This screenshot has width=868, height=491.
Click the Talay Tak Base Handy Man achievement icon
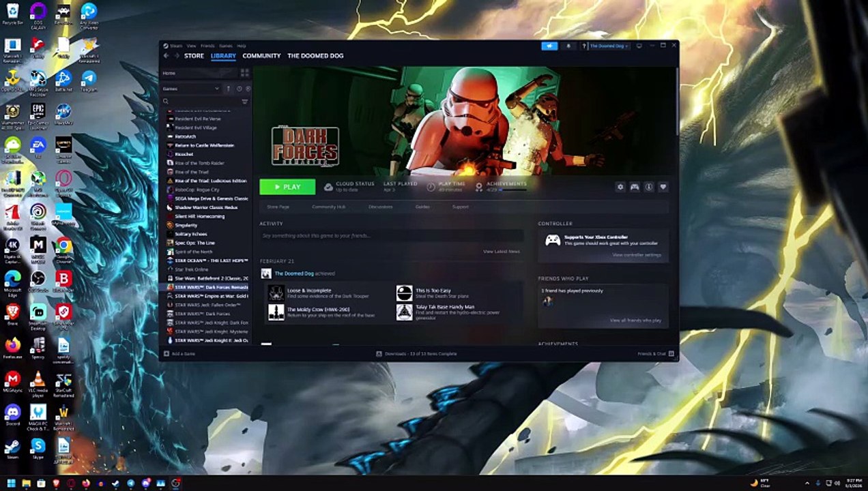point(405,312)
